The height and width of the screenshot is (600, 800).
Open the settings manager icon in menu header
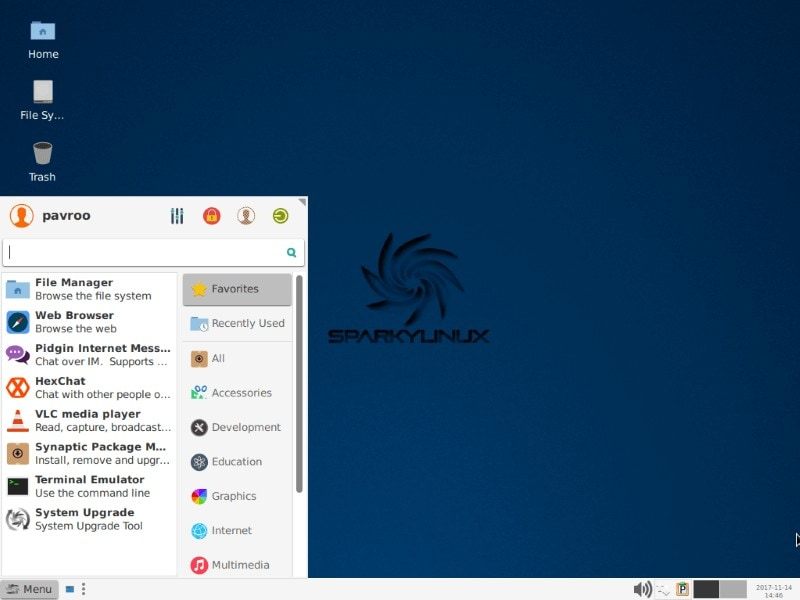pos(178,216)
